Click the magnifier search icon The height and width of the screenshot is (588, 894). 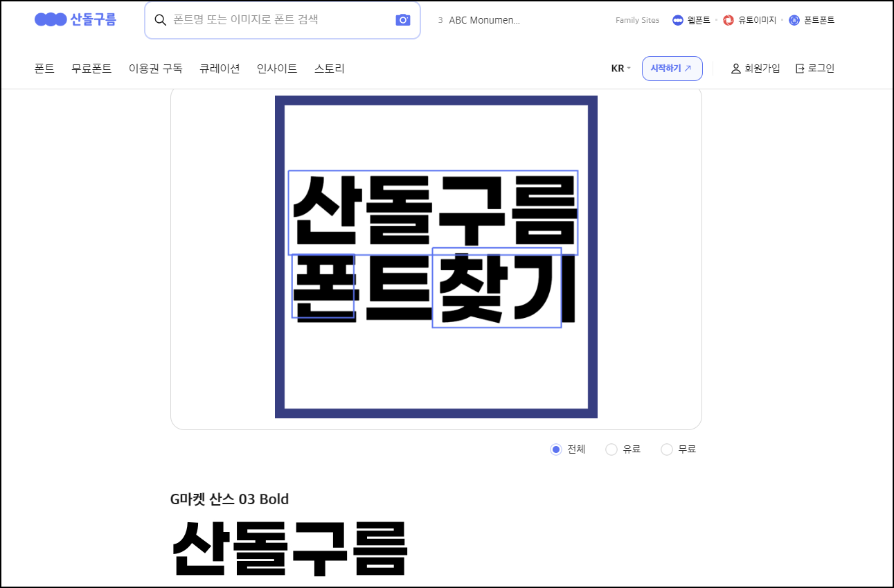point(160,20)
